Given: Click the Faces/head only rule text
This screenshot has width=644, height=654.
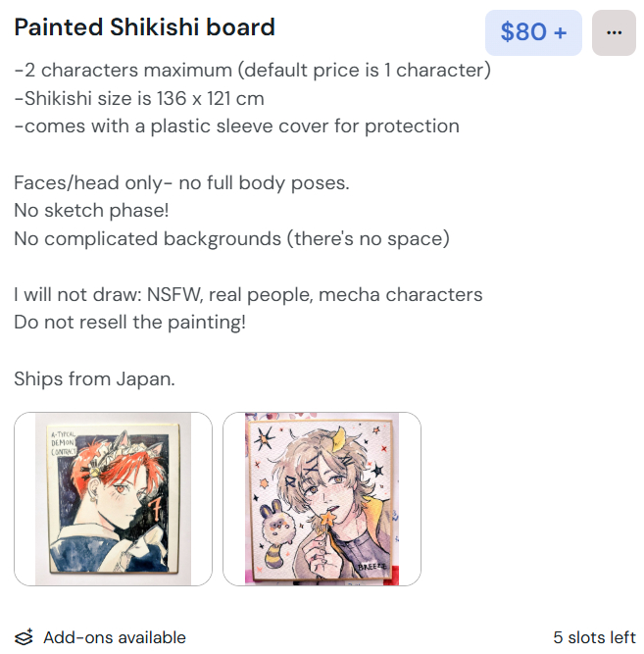Looking at the screenshot, I should point(181,182).
